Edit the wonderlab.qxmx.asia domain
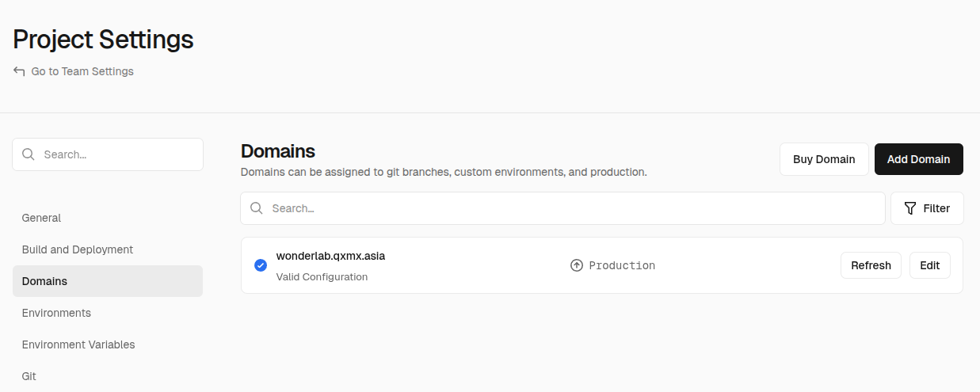Screen dimensions: 980x392 [x=930, y=265]
